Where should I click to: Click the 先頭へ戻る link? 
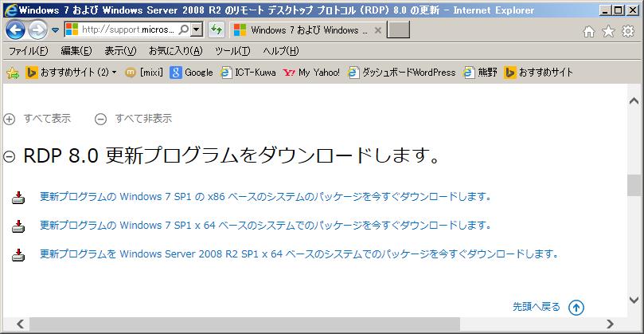[x=537, y=307]
